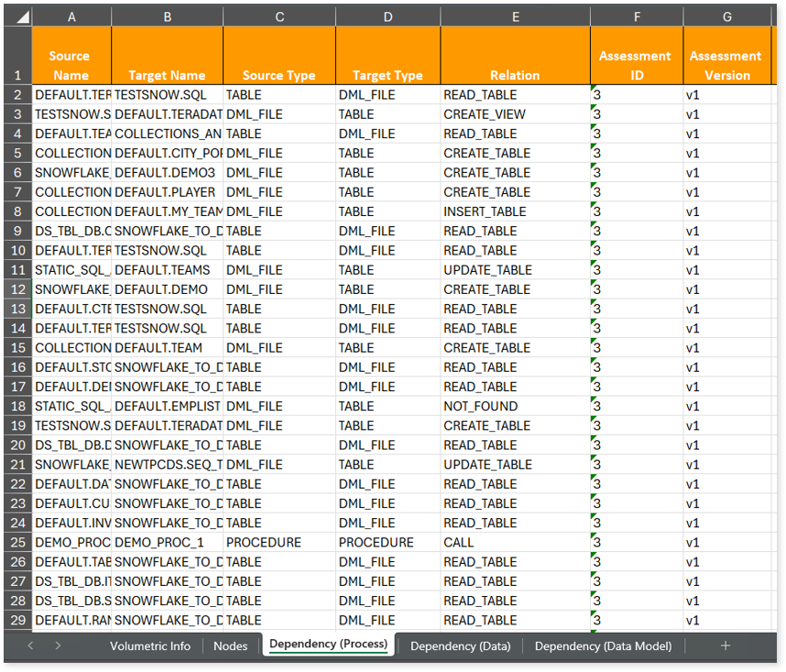Select the DEMO_PROC_1 target name cell
The width and height of the screenshot is (786, 672).
click(167, 543)
